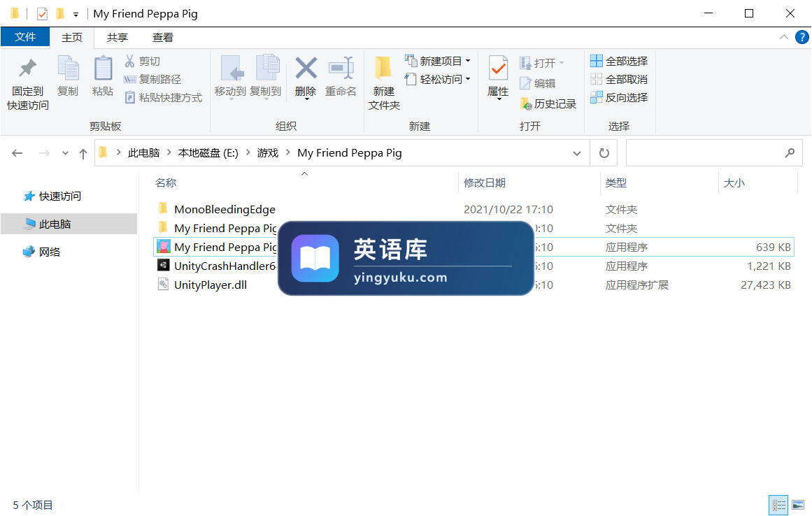812x516 pixels.
Task: Choose Copy Path (复制路径)
Action: click(x=152, y=79)
